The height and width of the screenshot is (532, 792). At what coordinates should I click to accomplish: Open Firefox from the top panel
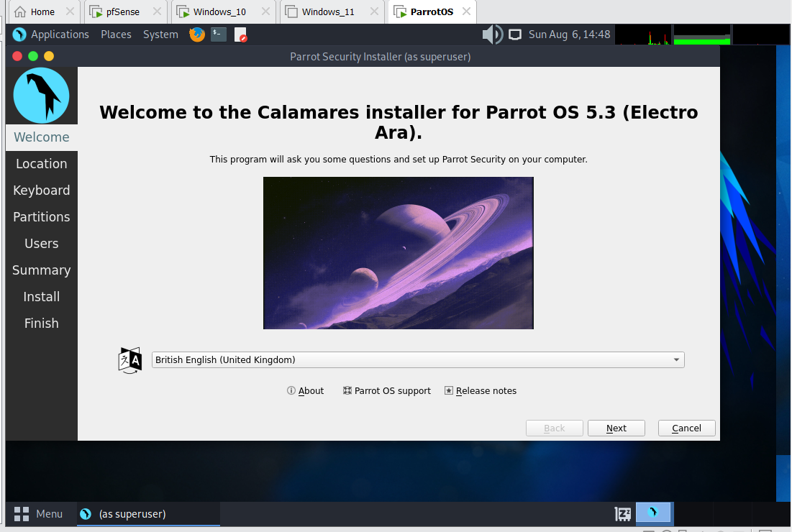click(197, 35)
